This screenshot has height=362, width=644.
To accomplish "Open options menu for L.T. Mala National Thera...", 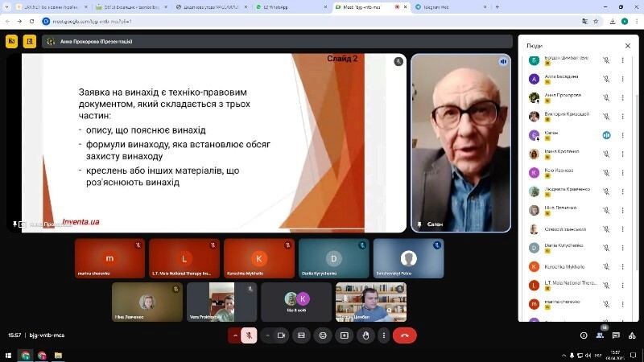I will pyautogui.click(x=622, y=286).
